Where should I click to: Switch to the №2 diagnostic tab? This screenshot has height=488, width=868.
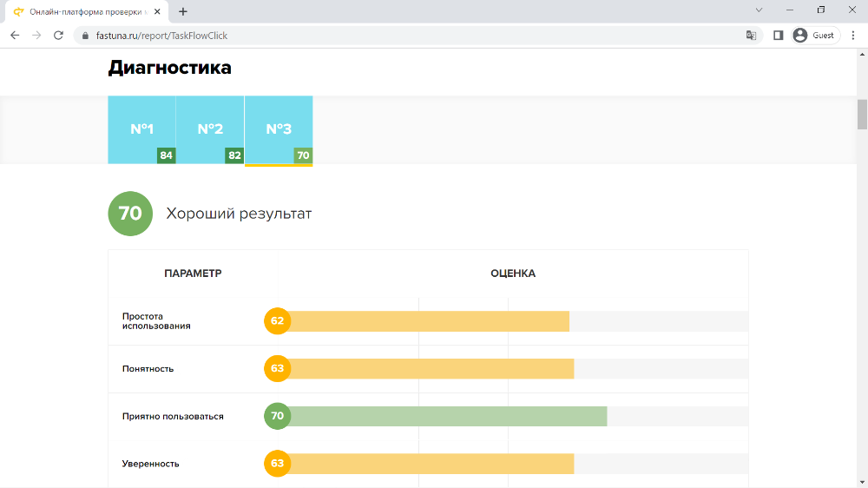point(210,129)
